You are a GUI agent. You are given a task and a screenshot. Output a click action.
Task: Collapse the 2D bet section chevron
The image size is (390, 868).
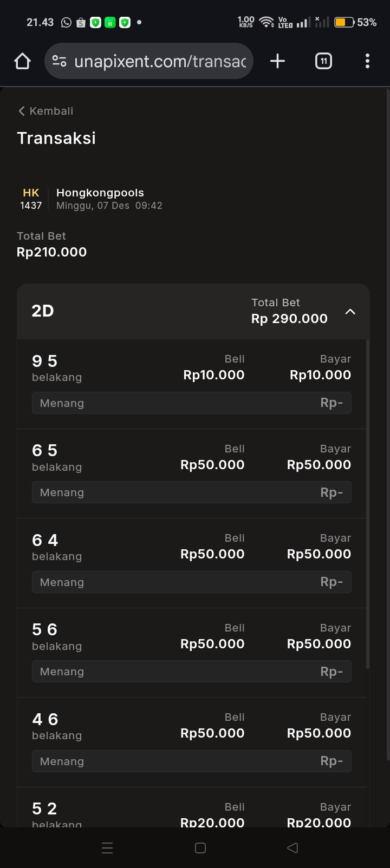(350, 312)
